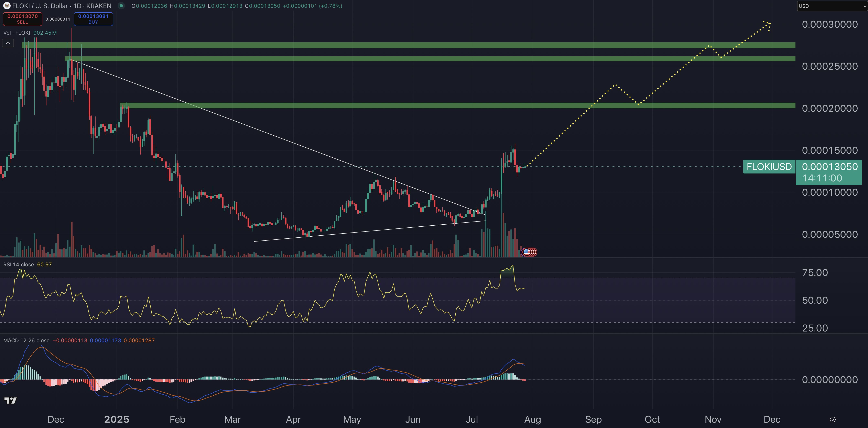This screenshot has height=428, width=868.
Task: Click the blue BUY 0.00013081 button
Action: [x=93, y=19]
